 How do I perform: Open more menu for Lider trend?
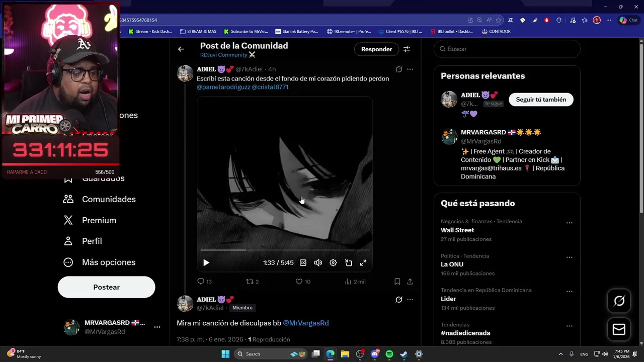(569, 292)
